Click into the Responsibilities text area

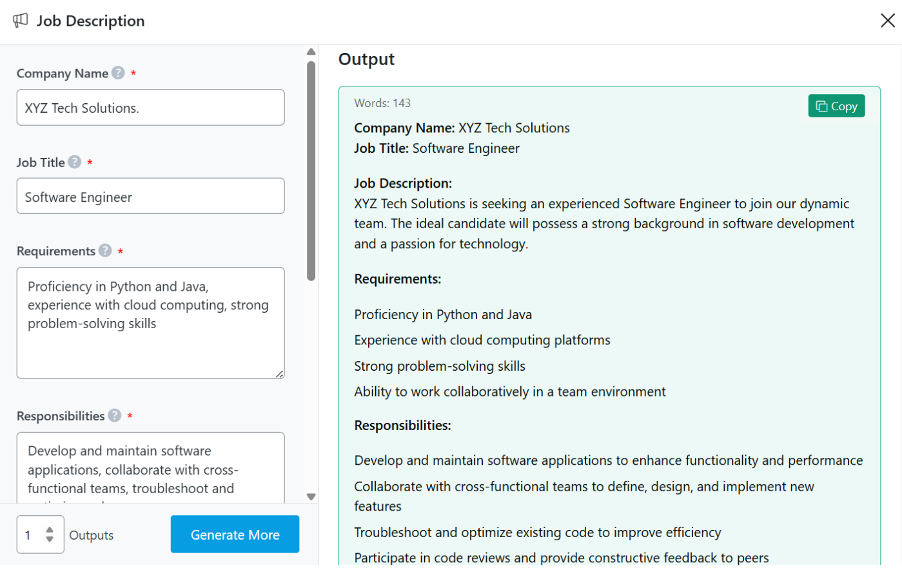[150, 469]
